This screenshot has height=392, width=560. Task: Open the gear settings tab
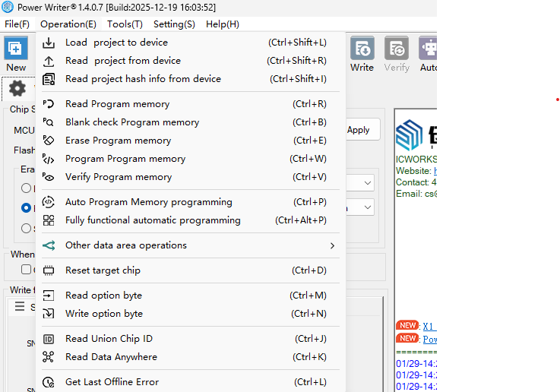(17, 88)
